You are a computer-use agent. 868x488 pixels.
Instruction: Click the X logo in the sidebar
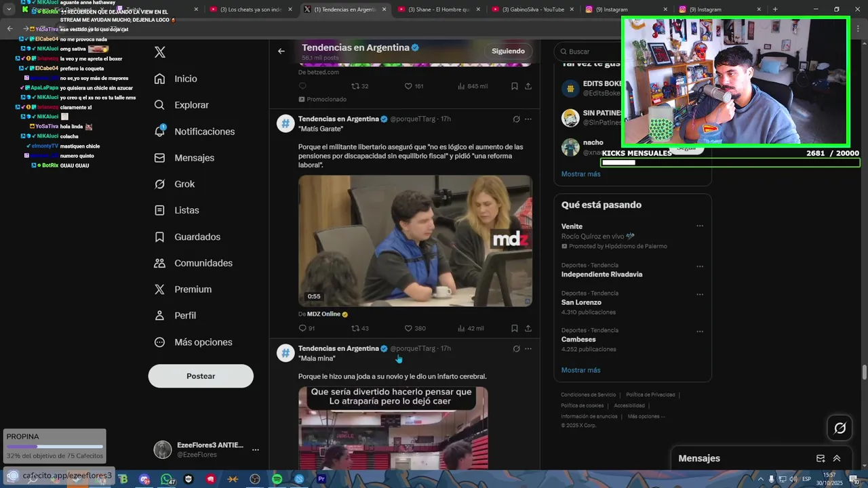[x=160, y=52]
